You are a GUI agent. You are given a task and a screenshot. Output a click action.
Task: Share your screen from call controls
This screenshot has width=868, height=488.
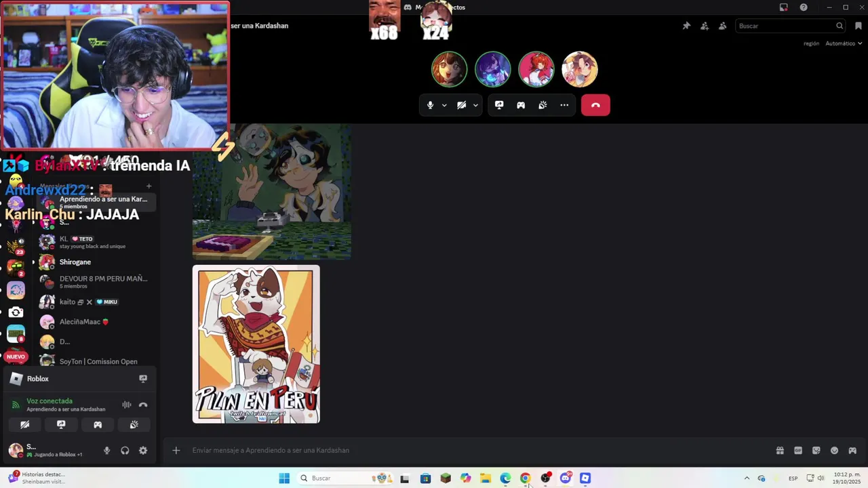499,105
